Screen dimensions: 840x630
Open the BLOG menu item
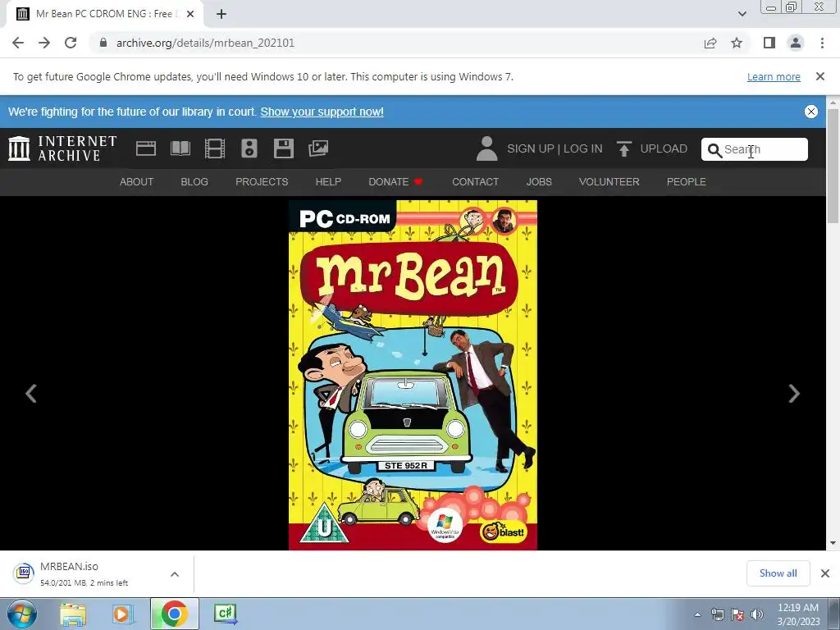194,181
